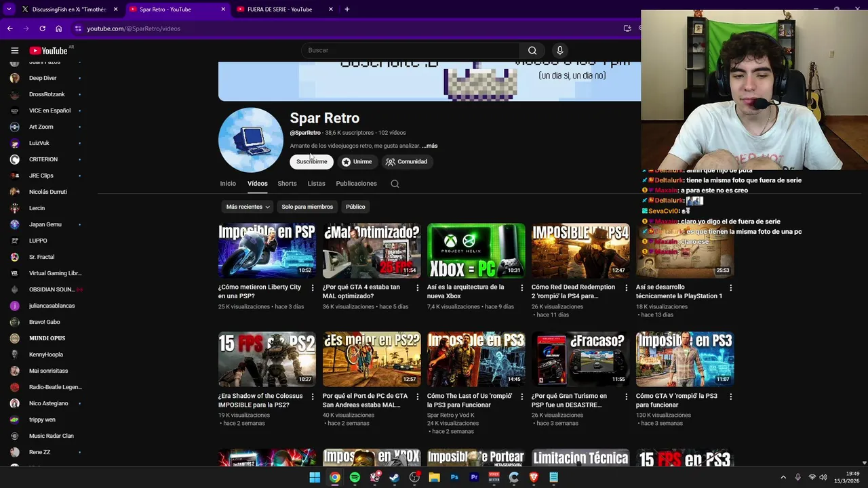Open options for The Last of Us video
Screen dimensions: 868x488
pyautogui.click(x=521, y=396)
